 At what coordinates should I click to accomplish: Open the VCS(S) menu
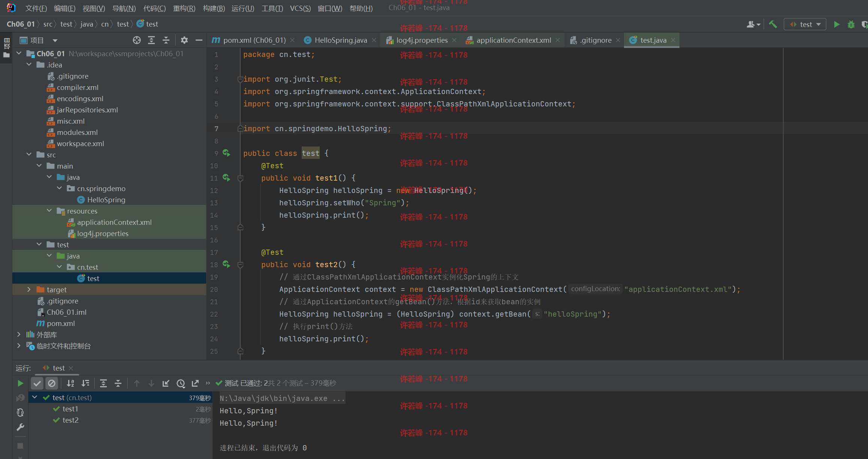click(300, 8)
